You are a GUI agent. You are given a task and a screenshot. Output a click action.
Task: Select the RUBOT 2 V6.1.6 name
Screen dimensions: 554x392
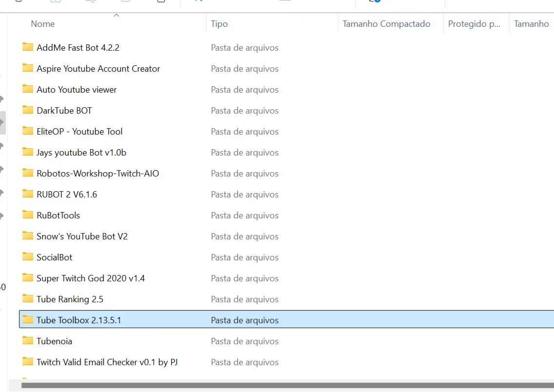coord(67,195)
